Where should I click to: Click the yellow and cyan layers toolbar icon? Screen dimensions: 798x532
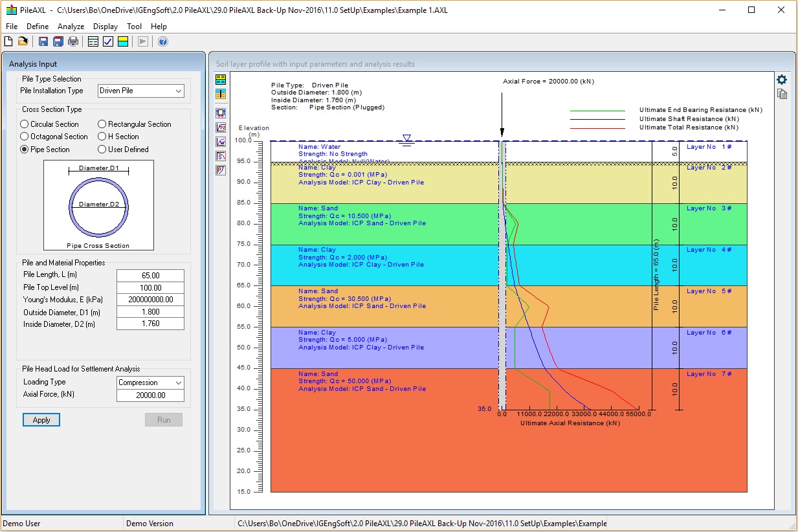click(x=123, y=41)
